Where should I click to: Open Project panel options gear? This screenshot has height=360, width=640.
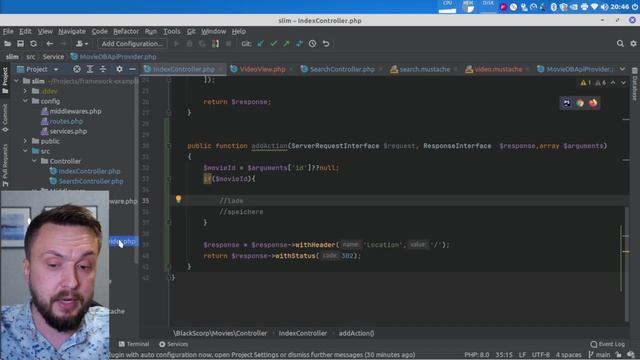click(x=119, y=69)
